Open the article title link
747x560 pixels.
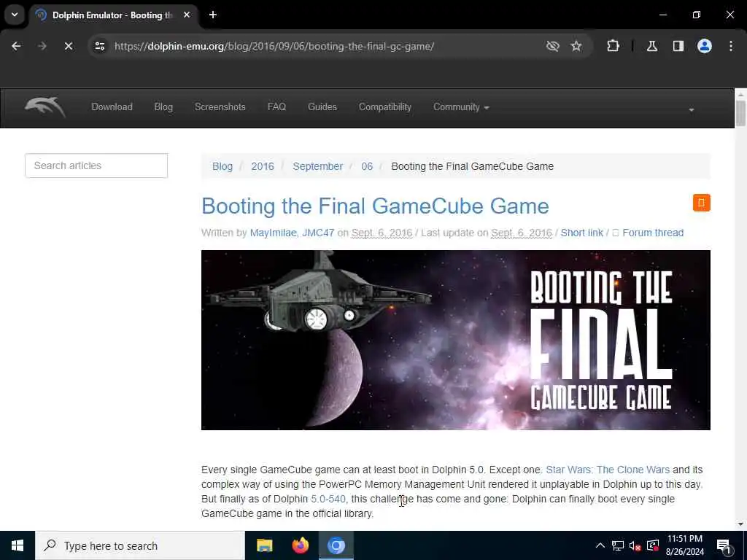pyautogui.click(x=375, y=206)
